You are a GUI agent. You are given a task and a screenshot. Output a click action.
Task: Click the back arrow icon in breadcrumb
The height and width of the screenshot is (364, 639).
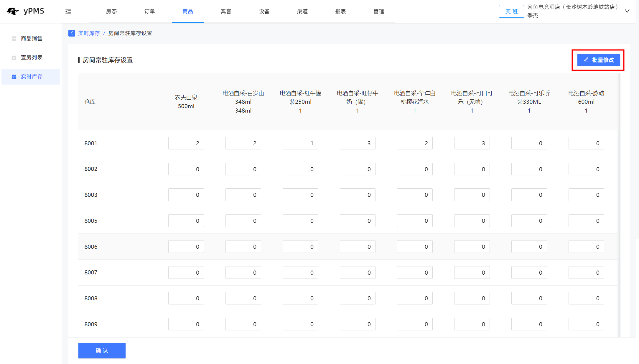[x=72, y=33]
